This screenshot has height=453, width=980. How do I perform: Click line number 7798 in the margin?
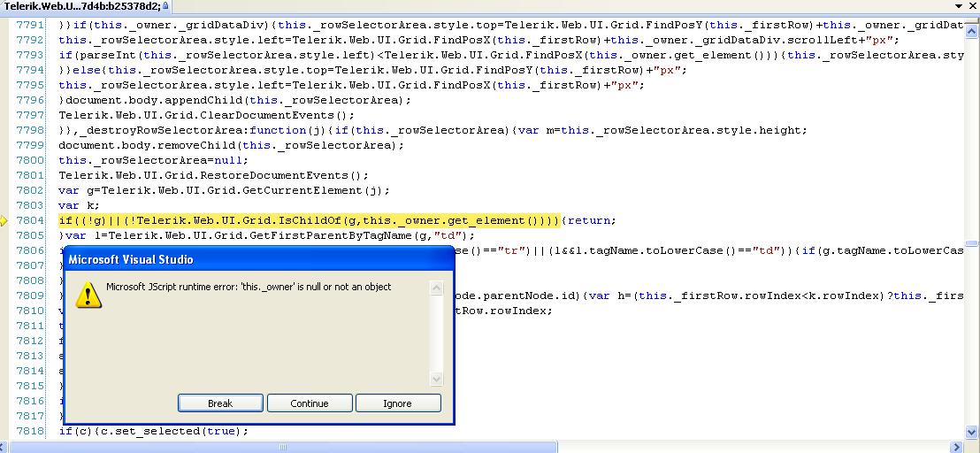(30, 130)
